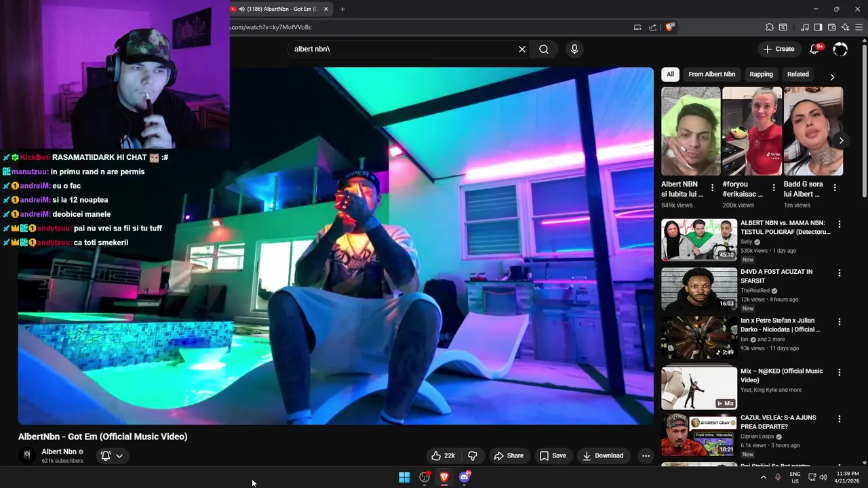The image size is (868, 488).
Task: Open YouTube notifications bell
Action: point(815,49)
